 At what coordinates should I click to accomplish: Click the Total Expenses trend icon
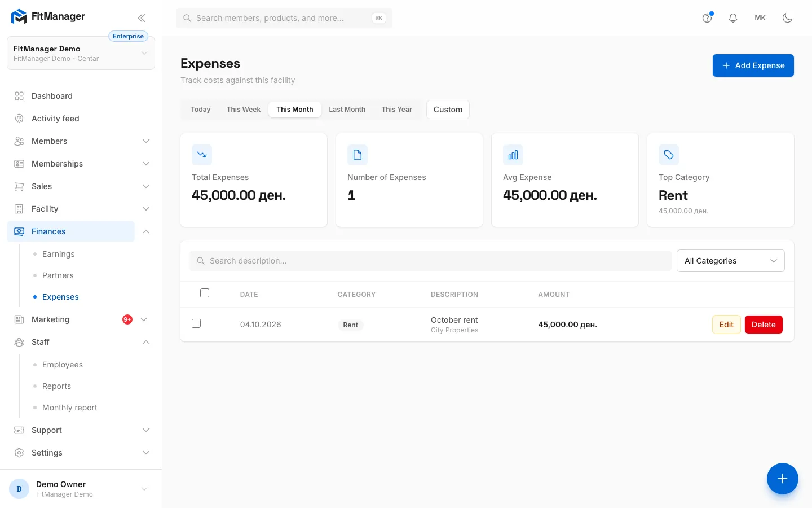coord(202,155)
